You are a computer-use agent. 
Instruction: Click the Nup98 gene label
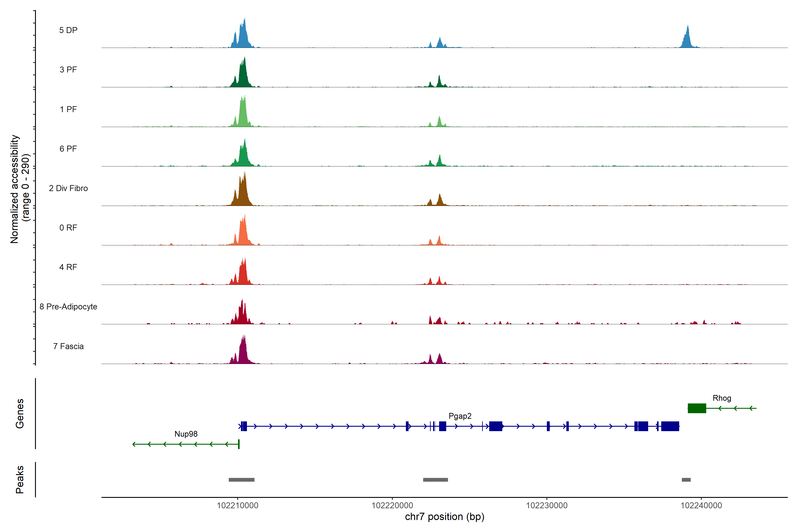click(x=186, y=434)
